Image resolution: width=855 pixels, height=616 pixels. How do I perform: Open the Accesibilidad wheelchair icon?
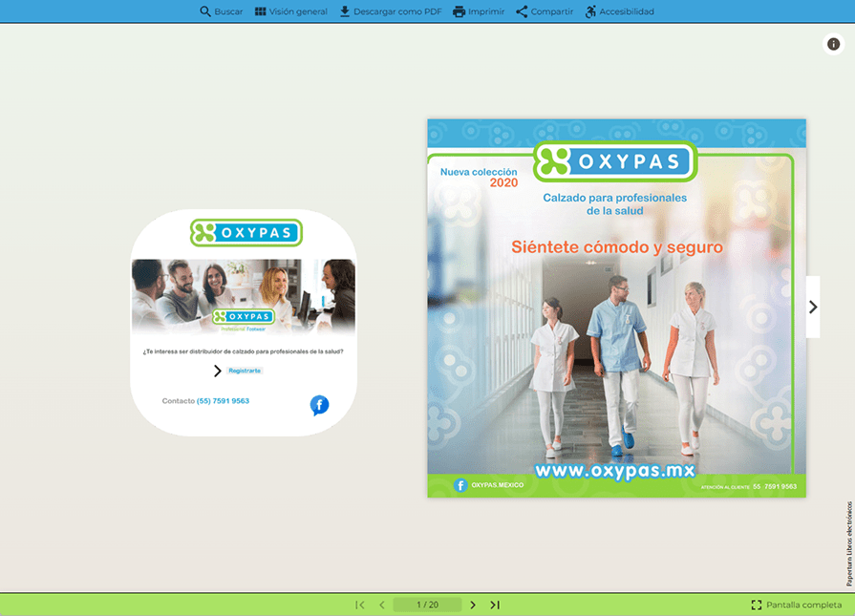[x=590, y=11]
